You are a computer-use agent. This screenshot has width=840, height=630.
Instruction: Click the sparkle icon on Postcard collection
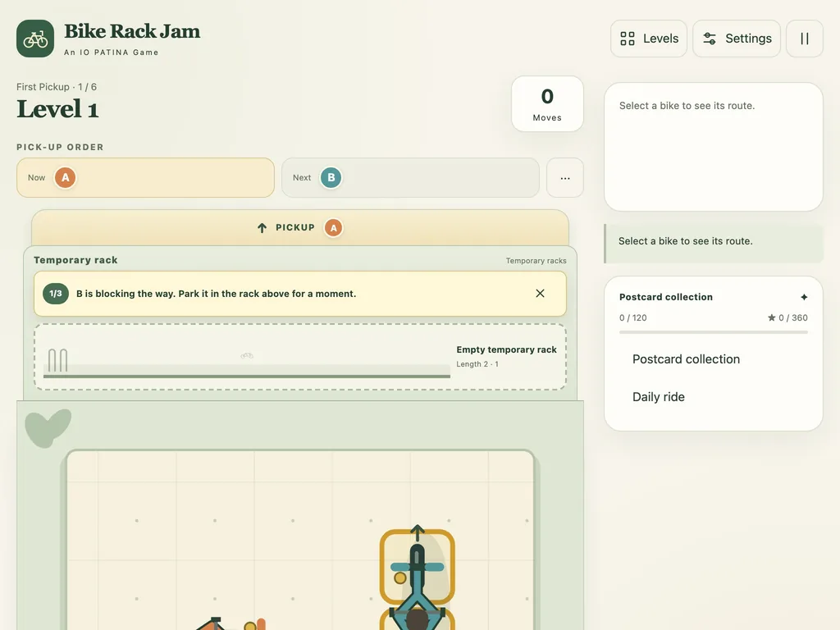coord(804,297)
